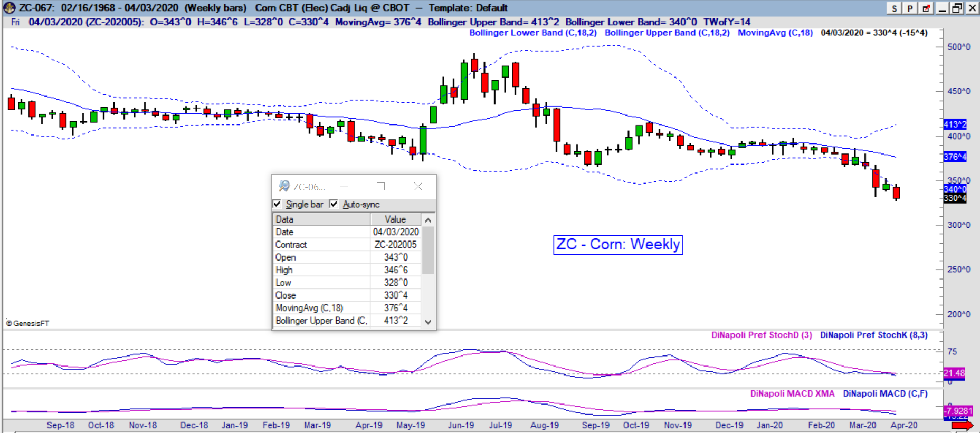Click the ZC - Corn: Weekly text box
Image resolution: width=980 pixels, height=433 pixels.
[618, 245]
